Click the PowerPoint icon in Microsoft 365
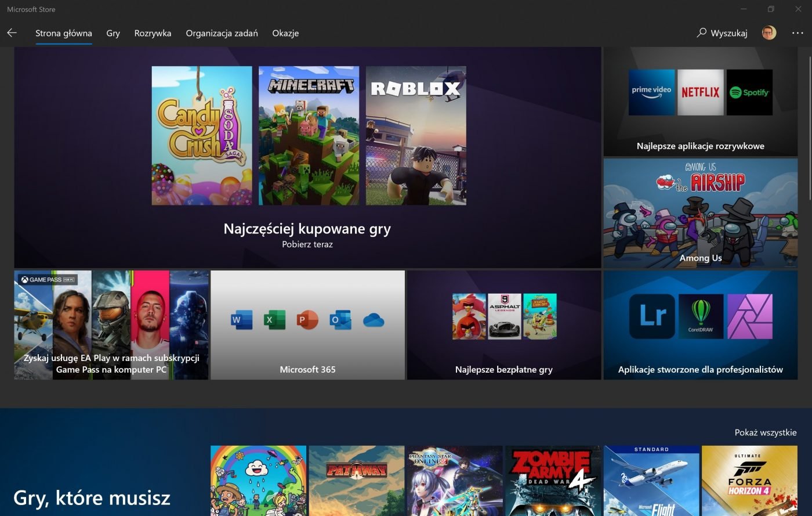 (307, 320)
